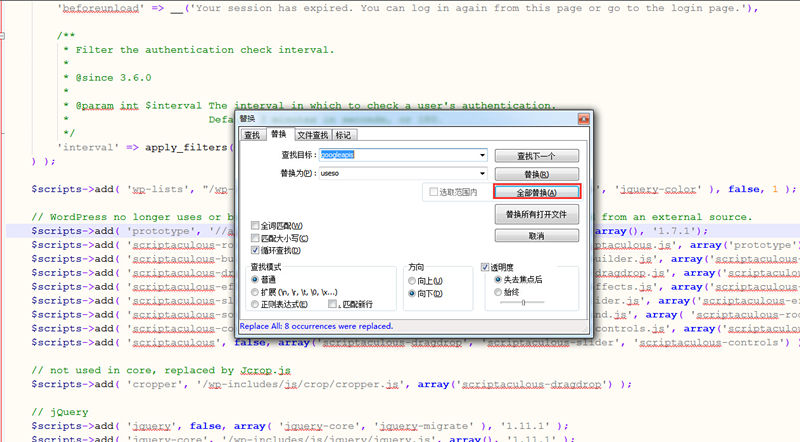This screenshot has height=442, width=800.
Task: Switch to the 查找 (Find) tab
Action: pyautogui.click(x=252, y=135)
